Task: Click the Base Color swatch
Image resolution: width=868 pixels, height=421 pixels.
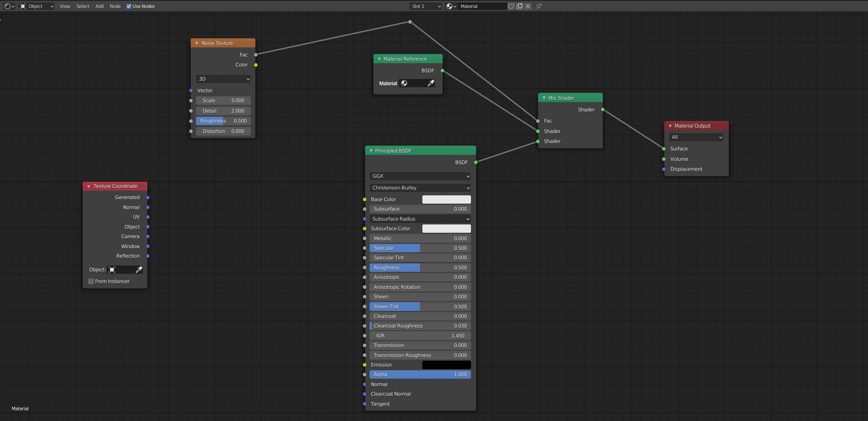Action: (446, 199)
